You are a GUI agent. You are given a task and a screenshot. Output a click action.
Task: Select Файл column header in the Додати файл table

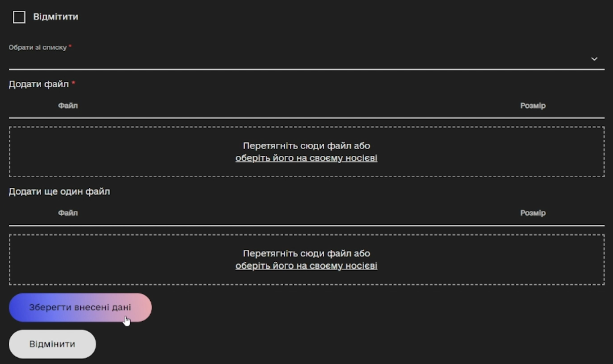click(68, 106)
